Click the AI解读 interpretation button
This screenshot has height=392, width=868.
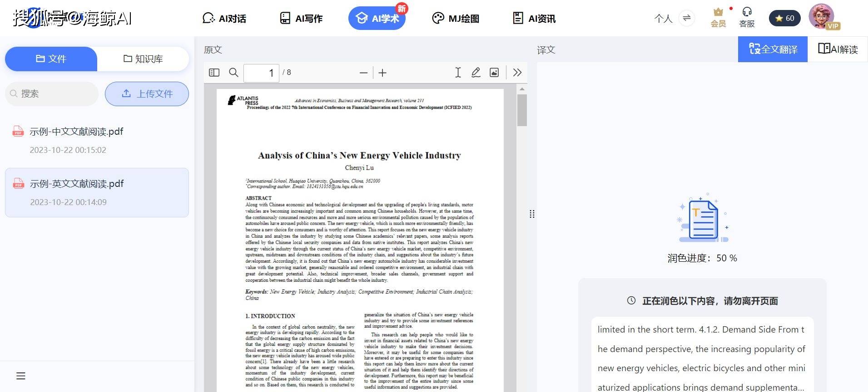tap(838, 49)
